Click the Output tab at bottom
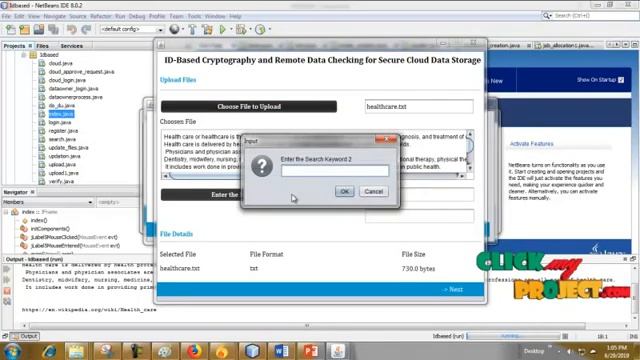 [25, 336]
